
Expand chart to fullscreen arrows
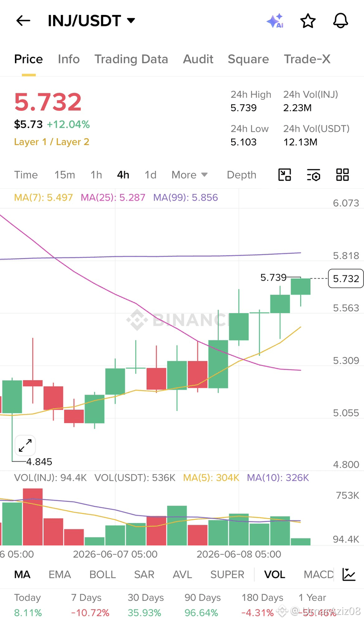point(25,446)
